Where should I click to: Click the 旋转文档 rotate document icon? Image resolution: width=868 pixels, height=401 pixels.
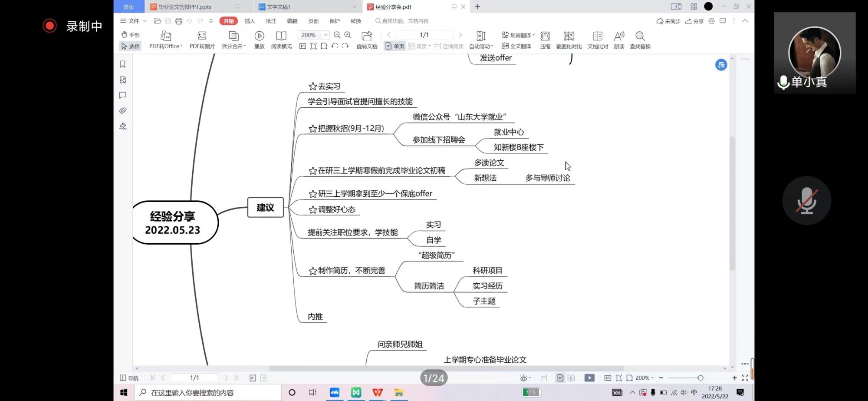(367, 36)
